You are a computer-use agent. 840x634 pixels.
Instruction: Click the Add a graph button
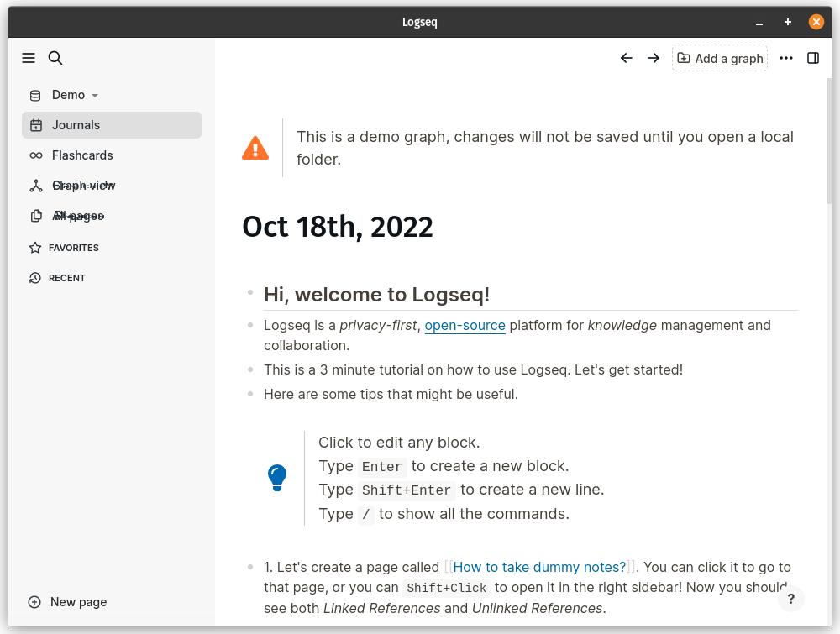tap(720, 58)
